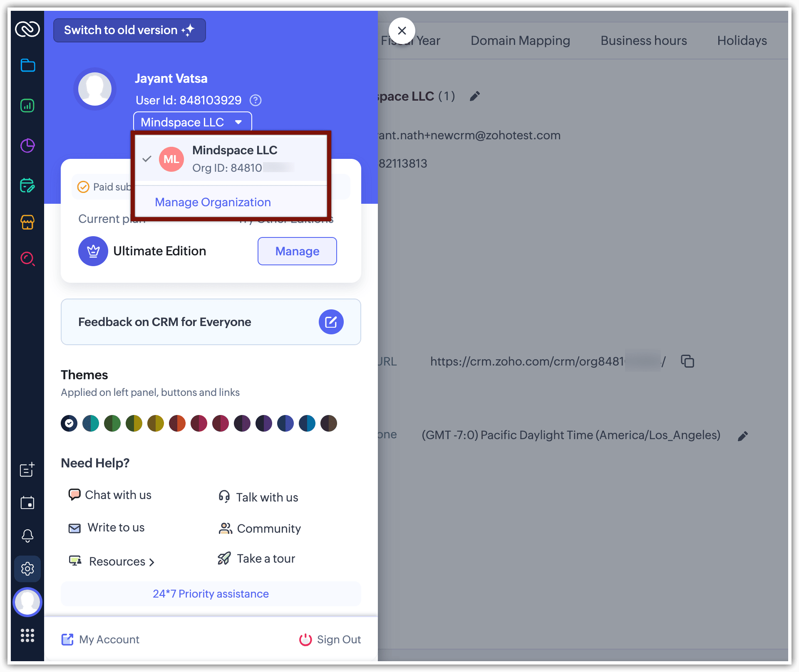The width and height of the screenshot is (799, 672).
Task: Pick the teal theme color circle
Action: 91,423
